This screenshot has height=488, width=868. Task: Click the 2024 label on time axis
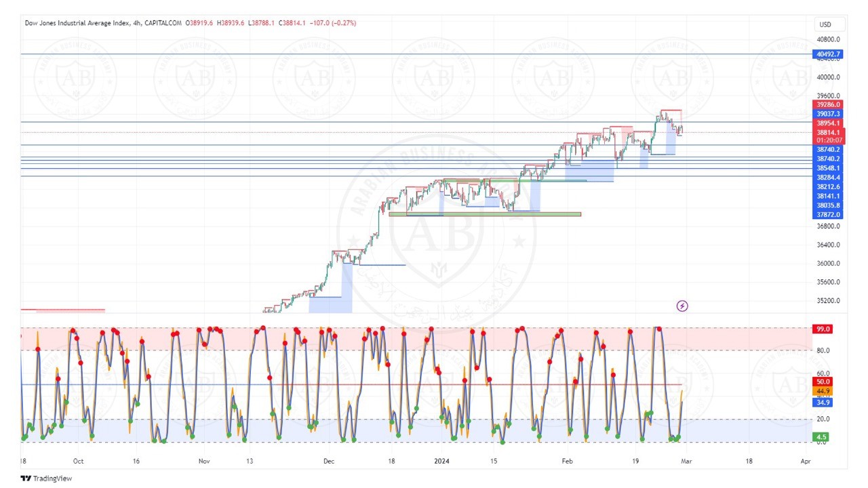[441, 460]
